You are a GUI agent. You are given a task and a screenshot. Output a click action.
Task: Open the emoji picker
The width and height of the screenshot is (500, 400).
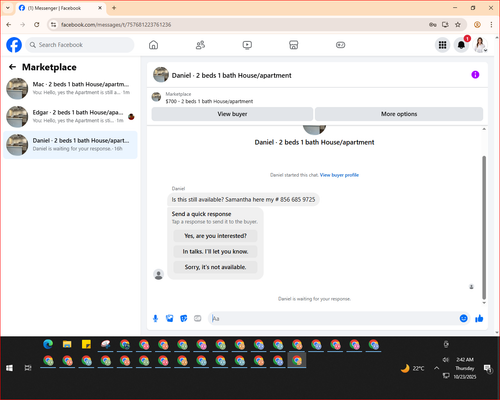(x=464, y=319)
